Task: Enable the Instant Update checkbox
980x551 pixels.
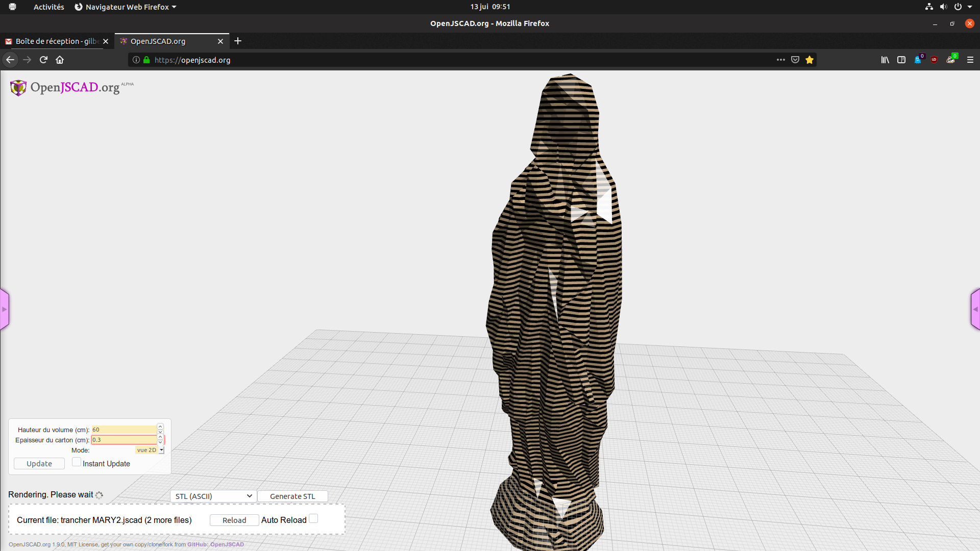Action: (76, 462)
